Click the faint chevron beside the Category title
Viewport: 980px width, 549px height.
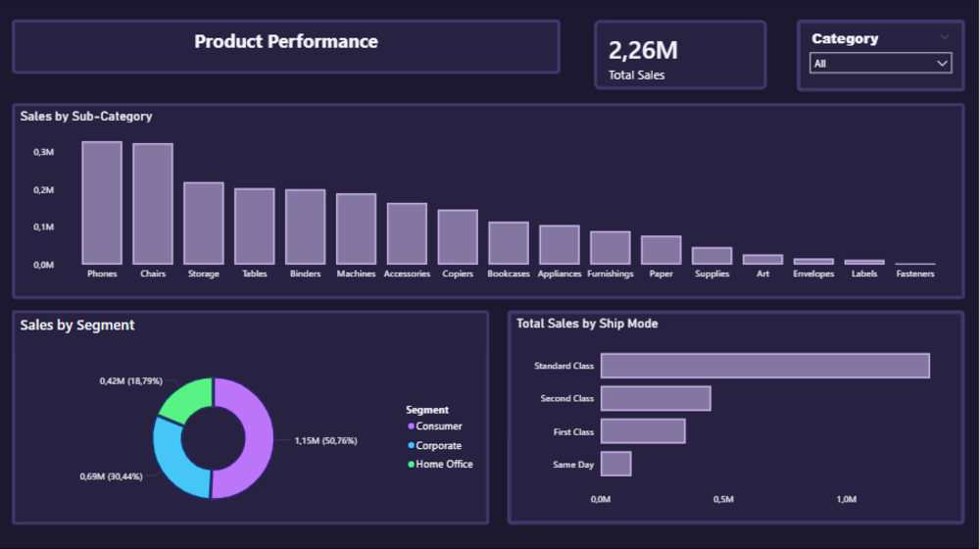tap(945, 37)
